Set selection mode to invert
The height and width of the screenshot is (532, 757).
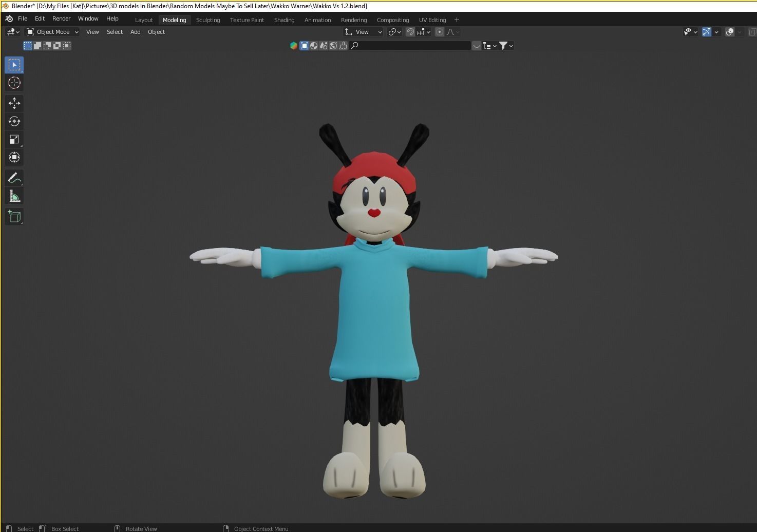(57, 46)
